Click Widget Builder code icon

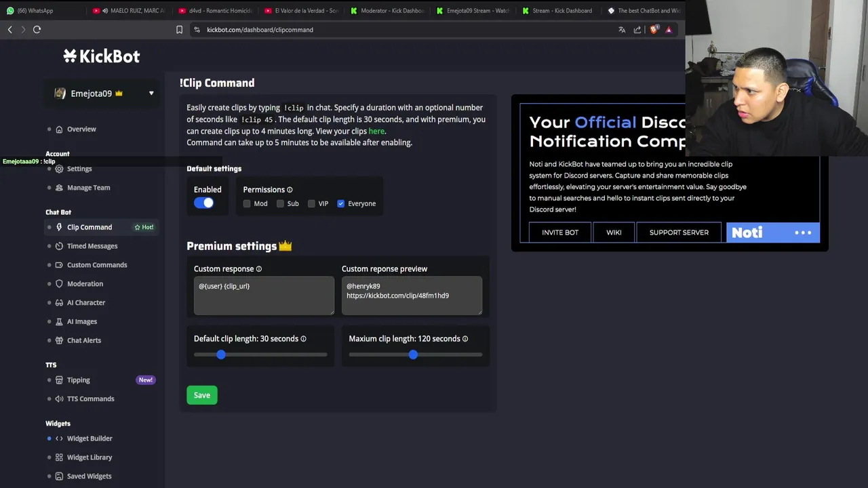59,439
